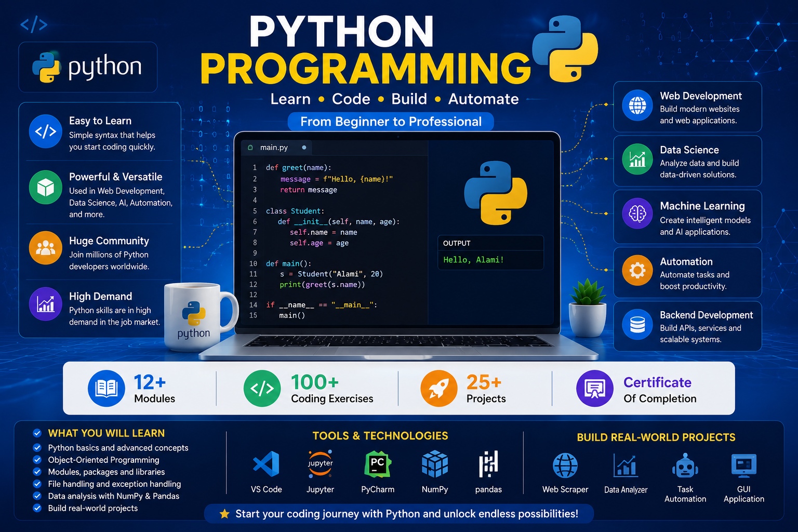Image resolution: width=798 pixels, height=532 pixels.
Task: Click the Jupyter logo
Action: click(320, 464)
